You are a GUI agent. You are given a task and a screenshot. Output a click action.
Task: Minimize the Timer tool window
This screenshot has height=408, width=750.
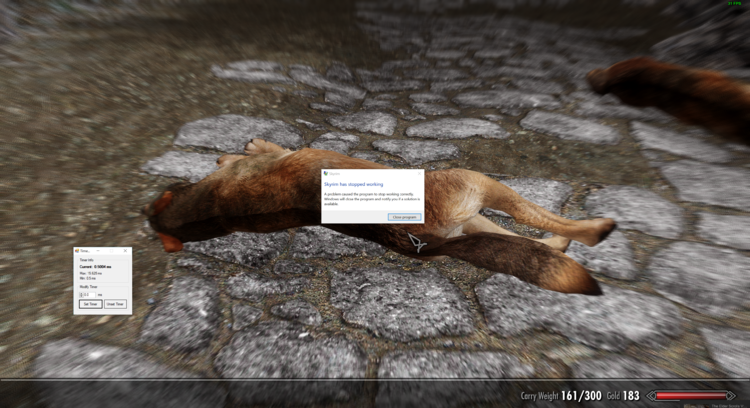coord(98,251)
